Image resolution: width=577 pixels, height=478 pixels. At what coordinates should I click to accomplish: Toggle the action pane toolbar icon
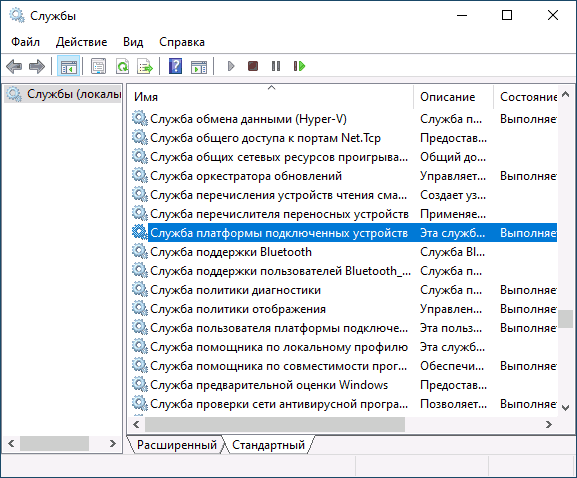tap(199, 67)
